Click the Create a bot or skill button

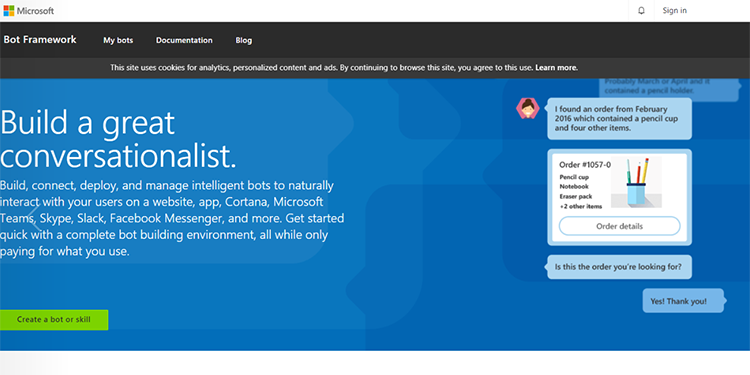(54, 320)
